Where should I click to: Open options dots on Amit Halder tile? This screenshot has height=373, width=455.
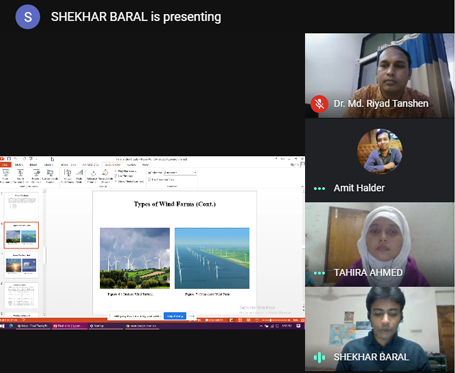pyautogui.click(x=319, y=189)
